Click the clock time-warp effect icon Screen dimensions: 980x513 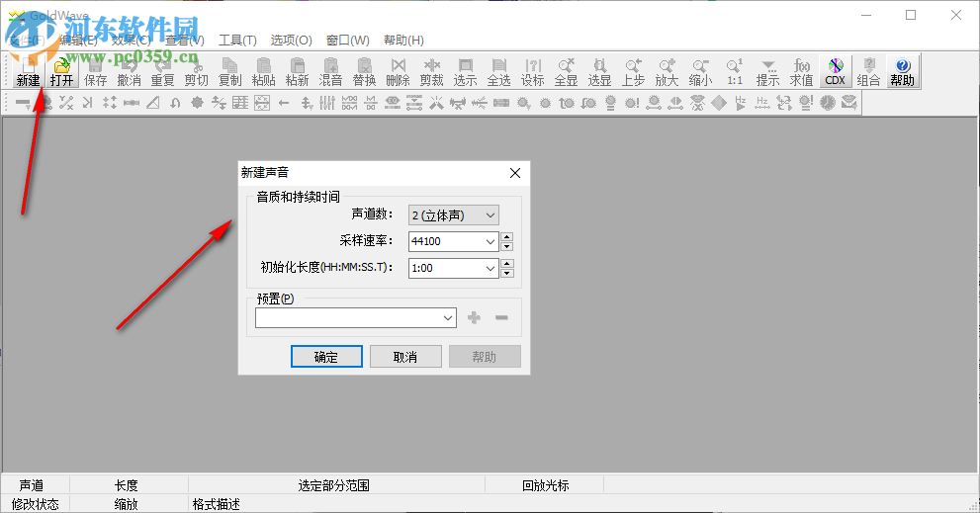(x=828, y=103)
